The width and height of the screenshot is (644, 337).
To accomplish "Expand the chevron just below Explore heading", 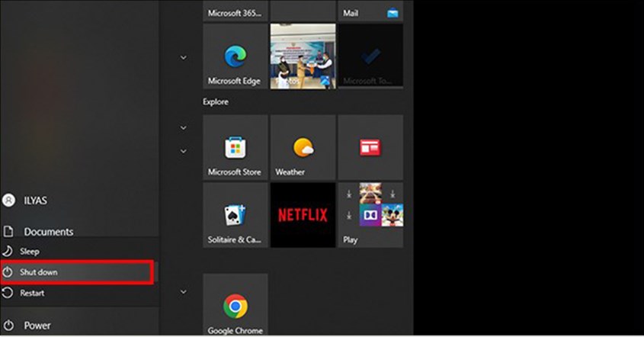I will [x=184, y=128].
